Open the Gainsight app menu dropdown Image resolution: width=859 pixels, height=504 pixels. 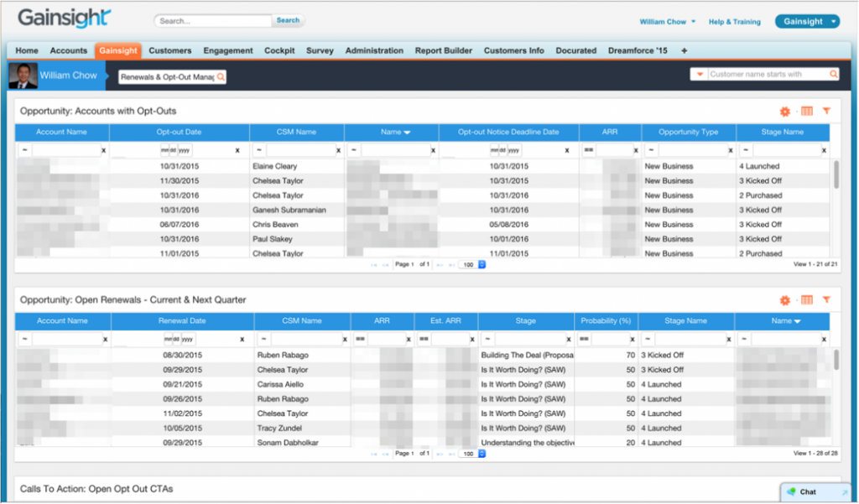click(x=832, y=22)
